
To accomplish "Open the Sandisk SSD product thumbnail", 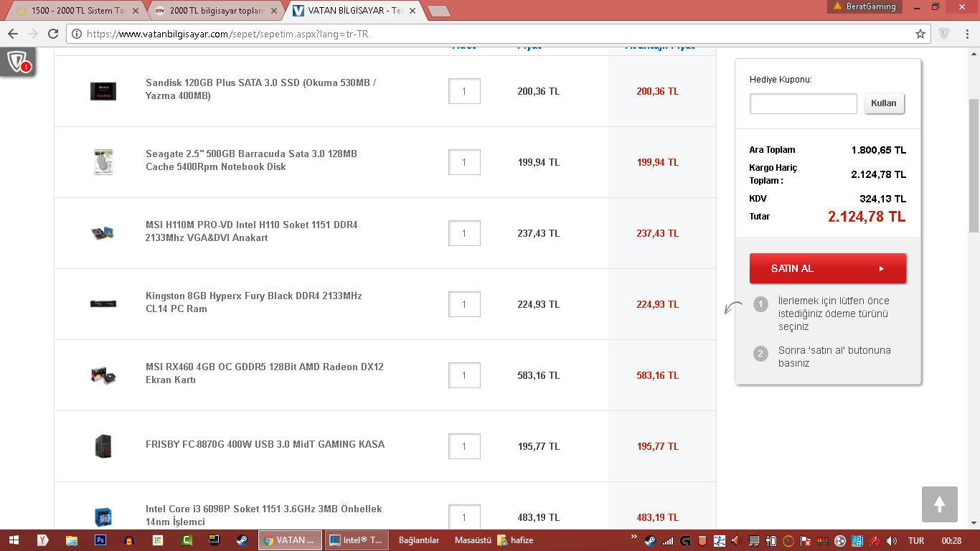I will pos(103,91).
